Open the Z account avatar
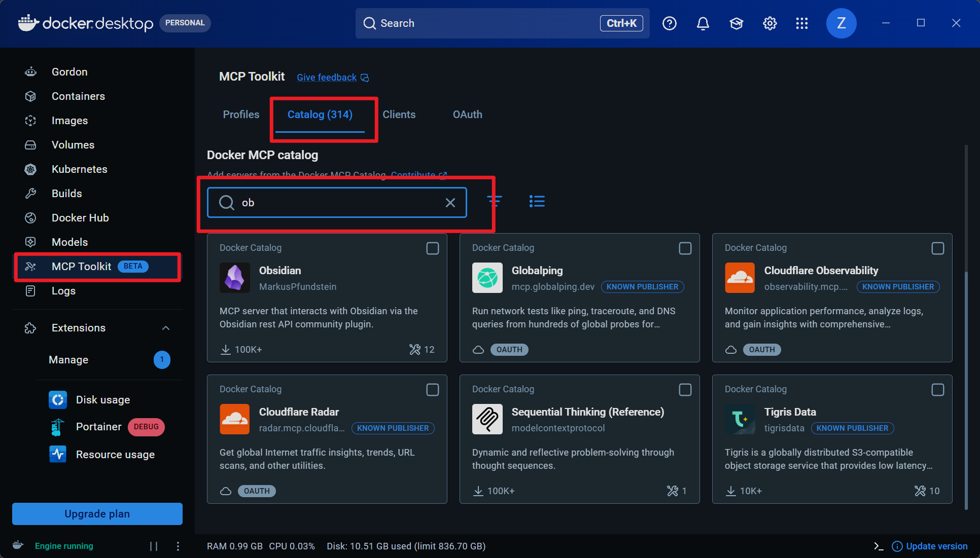This screenshot has width=980, height=558. coord(842,23)
